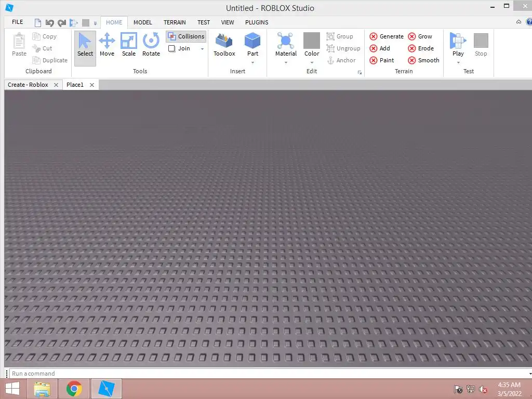Open command bar history dropdown
532x399 pixels.
530,374
